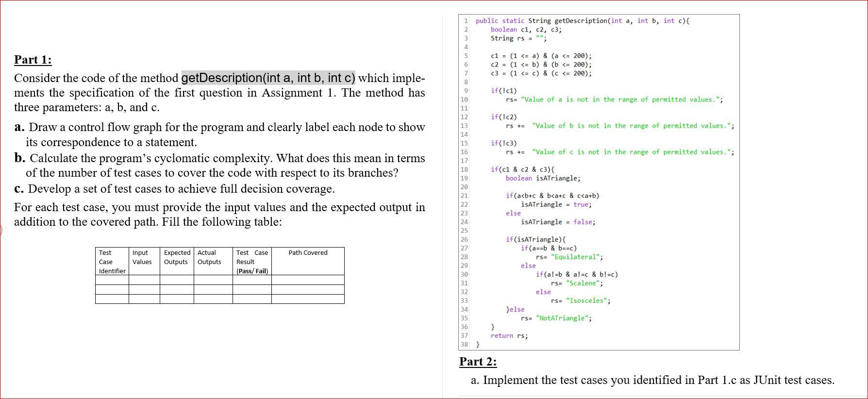The width and height of the screenshot is (868, 399).
Task: Click the "if(a<b+c & b<a+c & c<a+b)" line
Action: tap(552, 196)
